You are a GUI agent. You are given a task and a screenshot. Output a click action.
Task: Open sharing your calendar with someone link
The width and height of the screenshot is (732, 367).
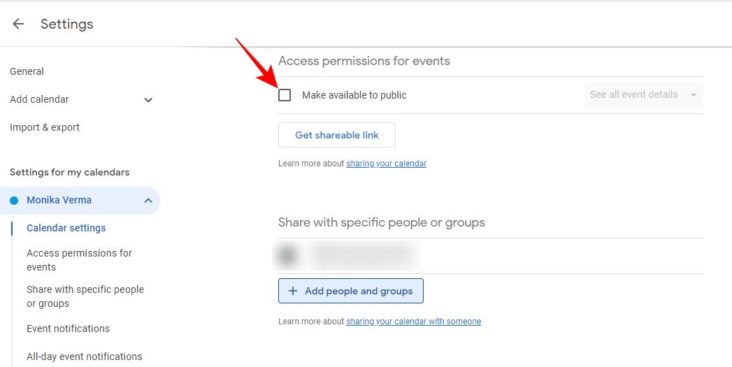coord(413,321)
